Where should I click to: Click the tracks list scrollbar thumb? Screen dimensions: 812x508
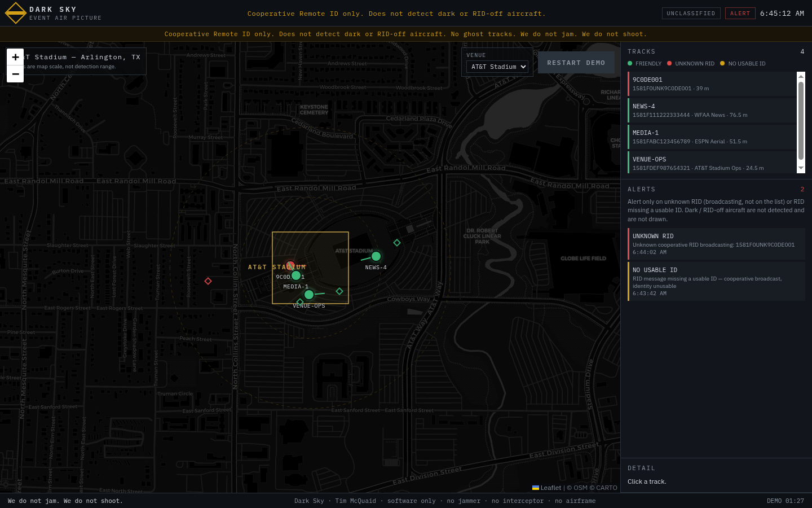click(x=801, y=120)
